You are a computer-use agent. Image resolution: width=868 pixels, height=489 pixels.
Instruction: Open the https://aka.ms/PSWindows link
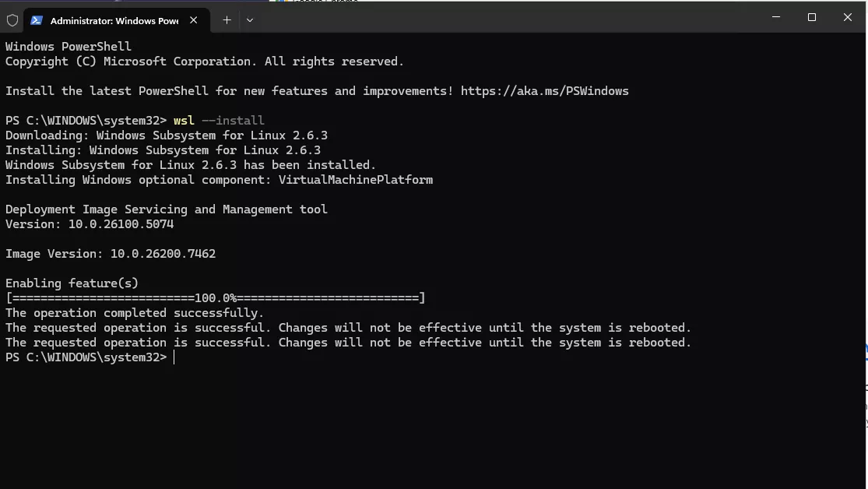544,91
